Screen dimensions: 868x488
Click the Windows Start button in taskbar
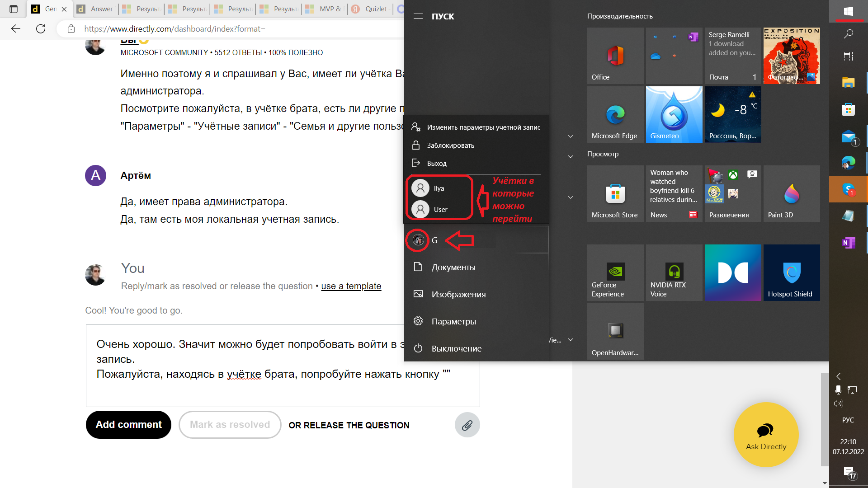click(849, 11)
